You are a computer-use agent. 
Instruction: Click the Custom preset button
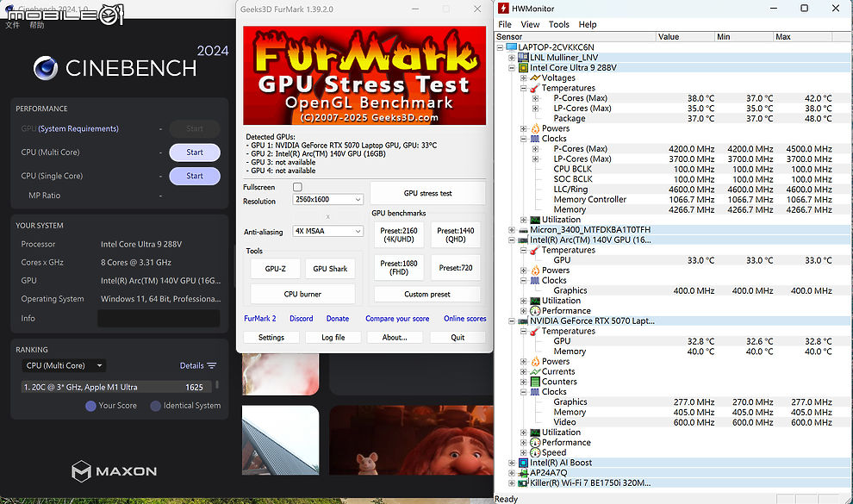point(427,294)
